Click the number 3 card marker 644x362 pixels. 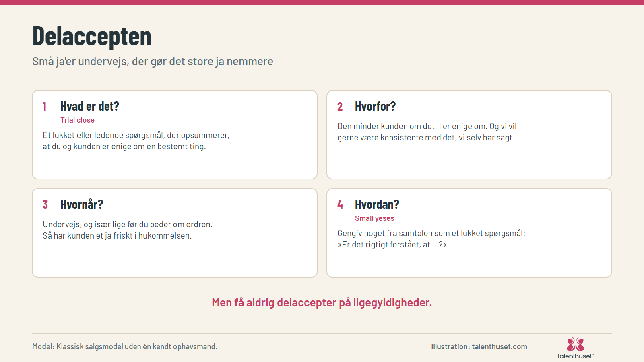tap(45, 205)
